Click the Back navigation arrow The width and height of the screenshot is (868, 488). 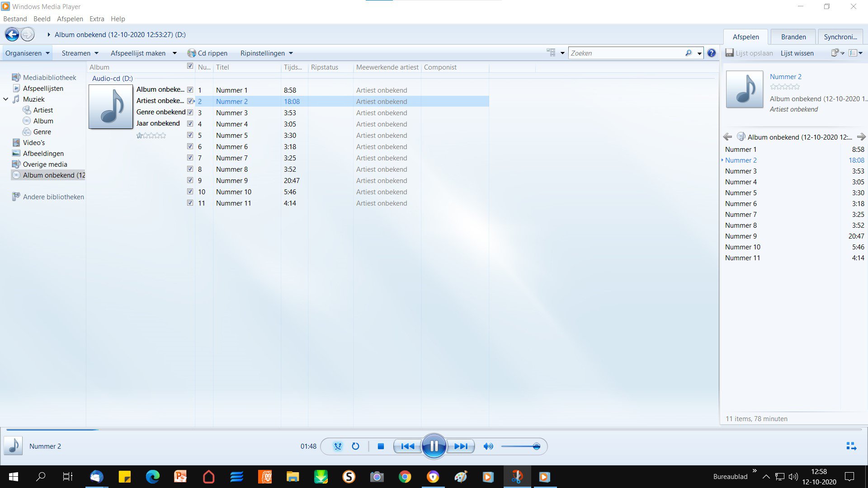tap(12, 34)
